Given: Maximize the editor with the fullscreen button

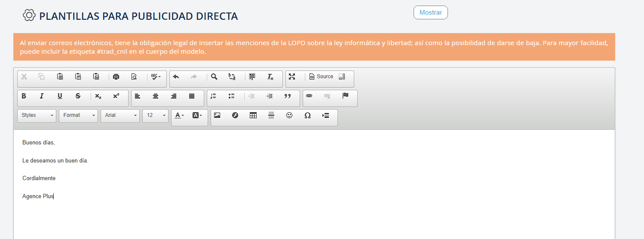Looking at the screenshot, I should pyautogui.click(x=292, y=77).
